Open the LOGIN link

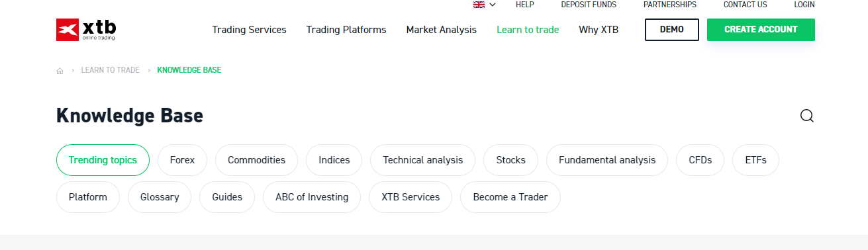click(804, 5)
